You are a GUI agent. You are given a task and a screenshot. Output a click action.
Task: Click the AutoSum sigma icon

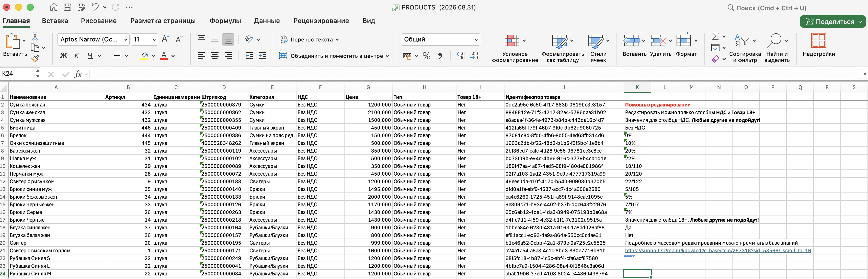pyautogui.click(x=715, y=36)
